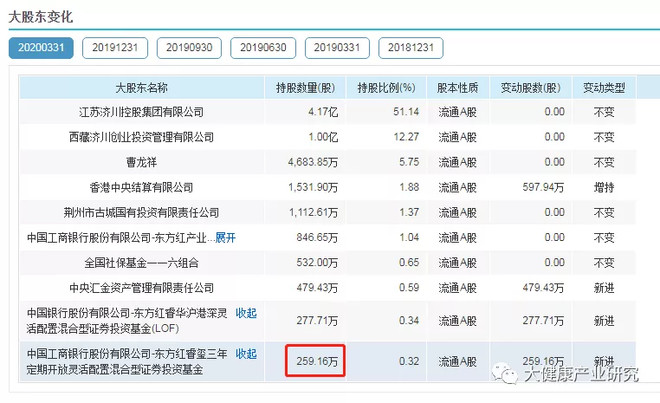The image size is (660, 403).
Task: Click the shareholder name 曹龙祥
Action: pos(141,162)
